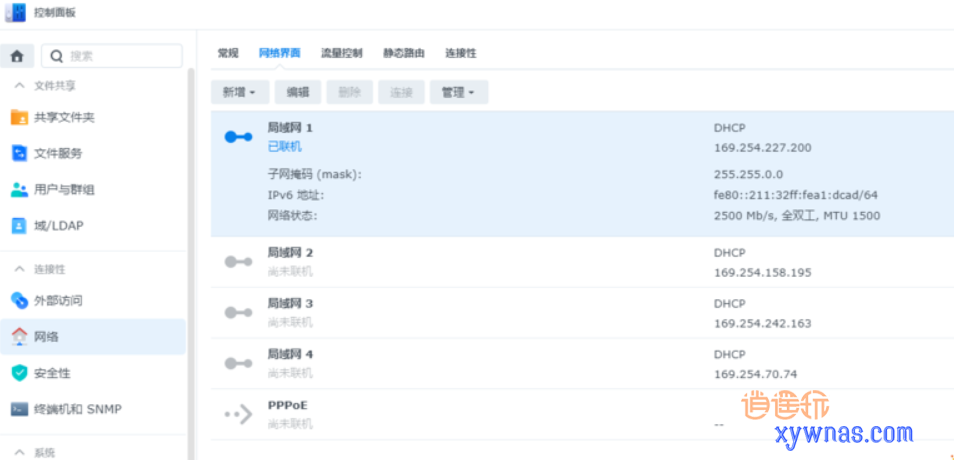Viewport: 954px width, 460px height.
Task: Switch to the 常规 tab
Action: [228, 54]
